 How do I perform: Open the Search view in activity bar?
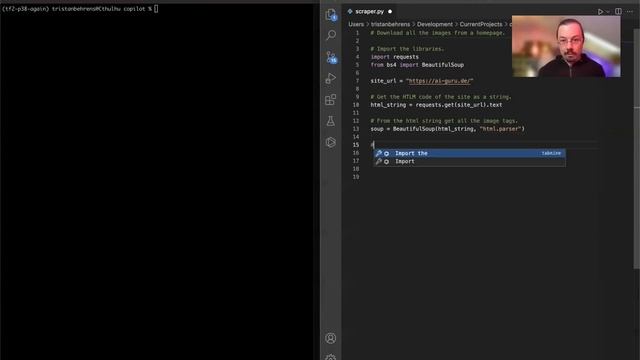pos(331,35)
